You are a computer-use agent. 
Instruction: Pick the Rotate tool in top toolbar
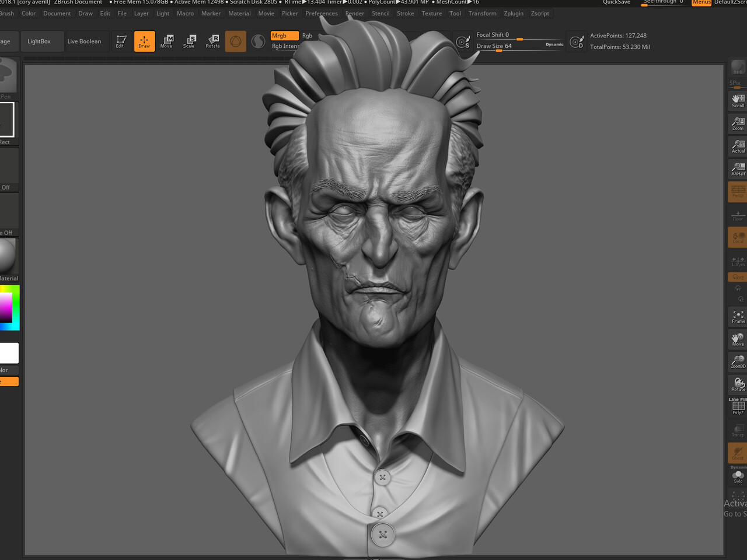[212, 41]
